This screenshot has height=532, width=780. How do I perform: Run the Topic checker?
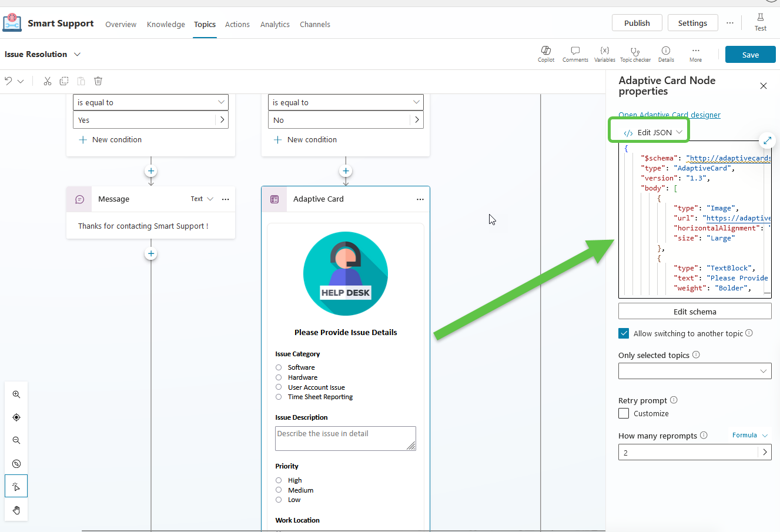point(635,53)
